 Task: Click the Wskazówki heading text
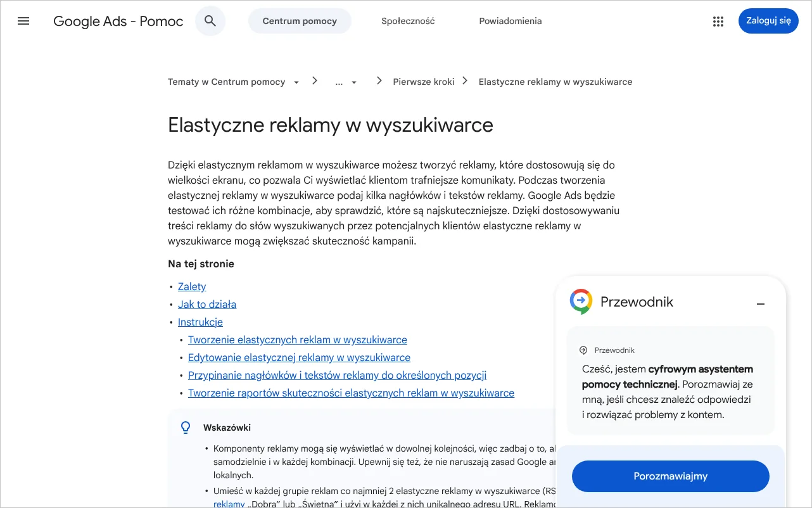coord(227,428)
